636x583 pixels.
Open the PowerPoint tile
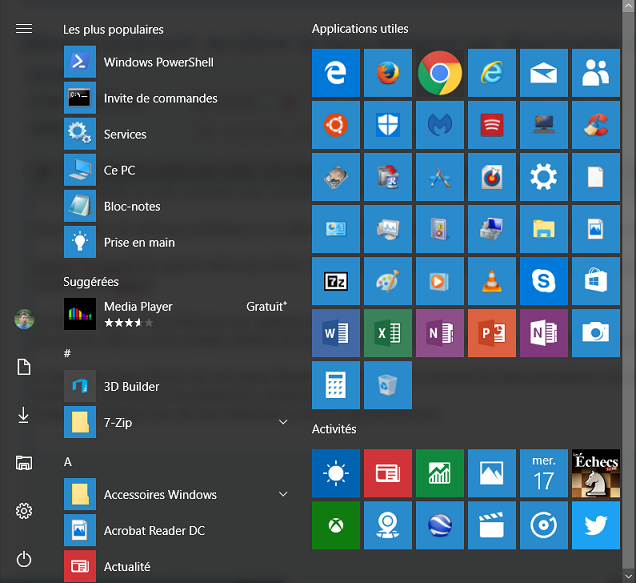492,333
